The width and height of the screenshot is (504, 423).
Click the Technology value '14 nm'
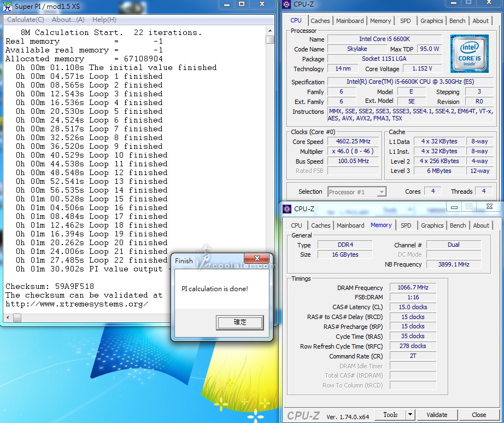click(x=343, y=68)
